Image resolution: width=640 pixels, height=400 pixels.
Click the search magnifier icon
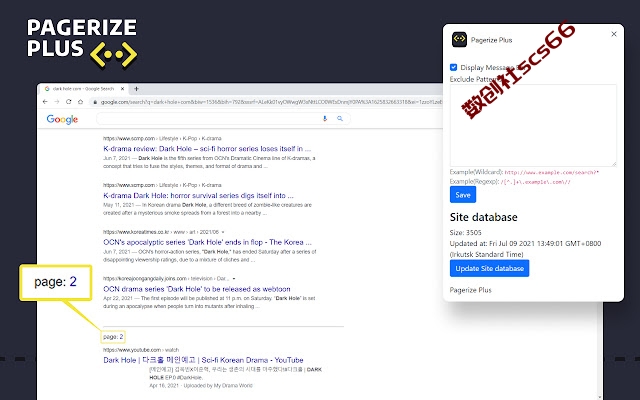(340, 118)
